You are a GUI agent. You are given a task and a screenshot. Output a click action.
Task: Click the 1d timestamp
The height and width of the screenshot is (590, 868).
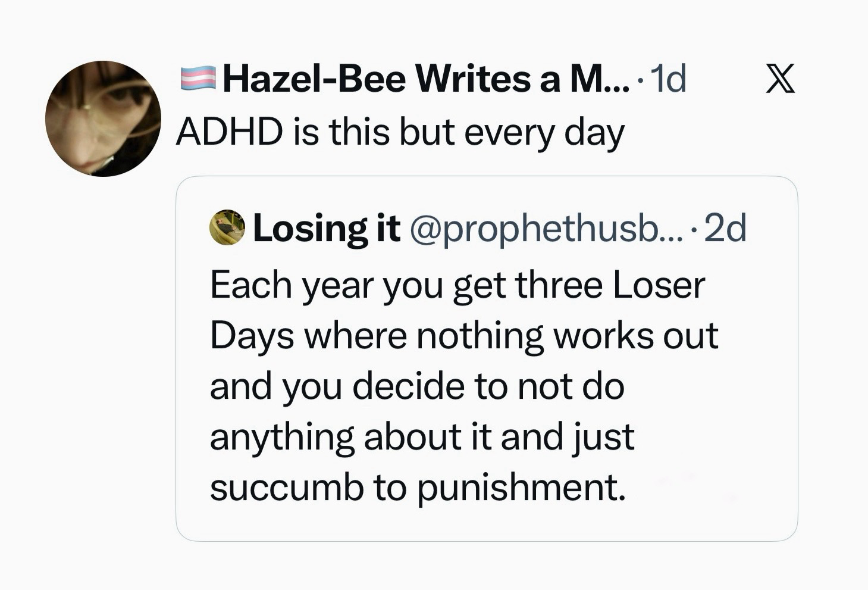(x=669, y=79)
